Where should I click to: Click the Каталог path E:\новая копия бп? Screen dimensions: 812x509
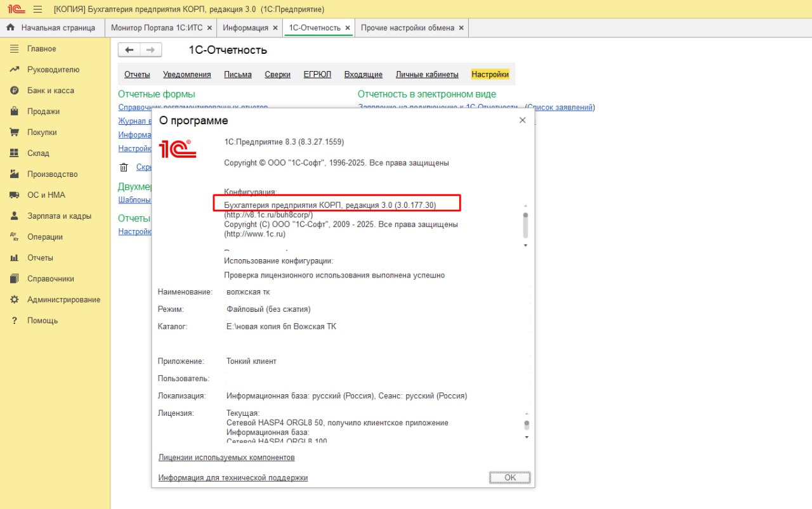(x=281, y=326)
